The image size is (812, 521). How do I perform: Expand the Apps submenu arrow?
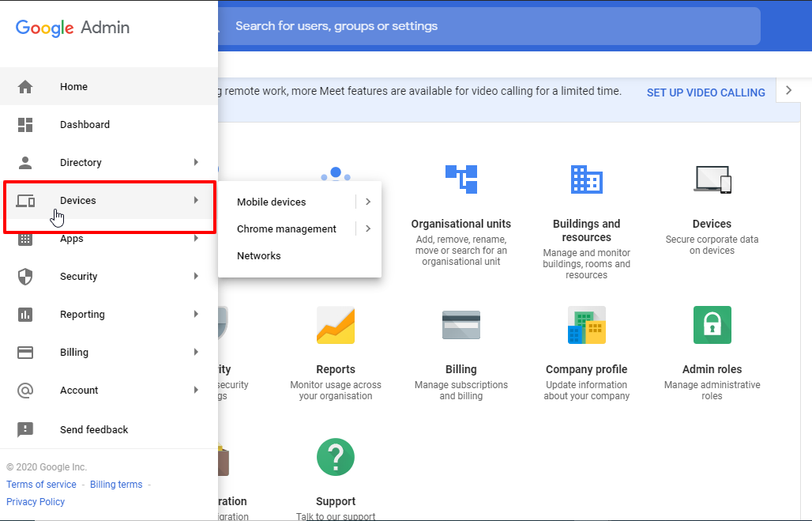[196, 239]
